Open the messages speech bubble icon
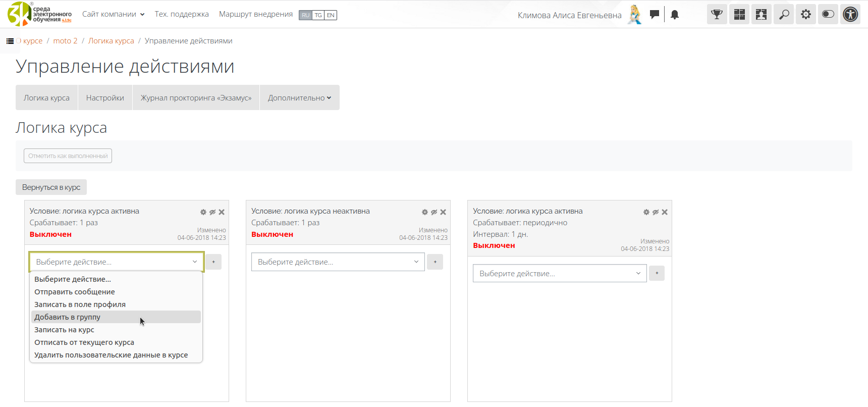Image resolution: width=868 pixels, height=407 pixels. coord(655,15)
